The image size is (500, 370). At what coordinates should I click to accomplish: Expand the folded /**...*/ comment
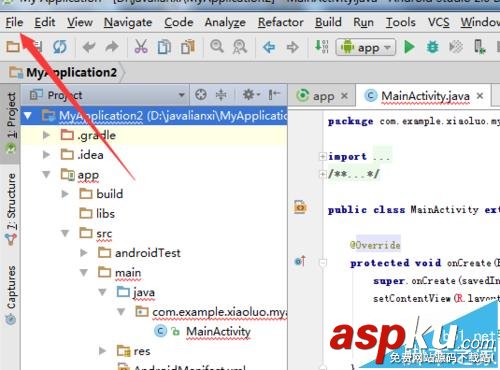(x=323, y=174)
